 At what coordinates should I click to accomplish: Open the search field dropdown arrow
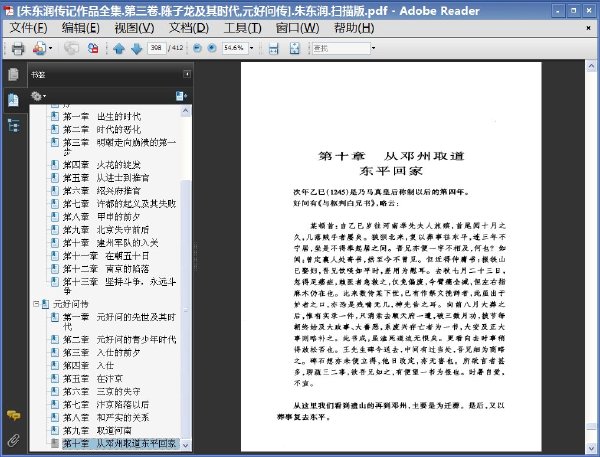(x=373, y=48)
